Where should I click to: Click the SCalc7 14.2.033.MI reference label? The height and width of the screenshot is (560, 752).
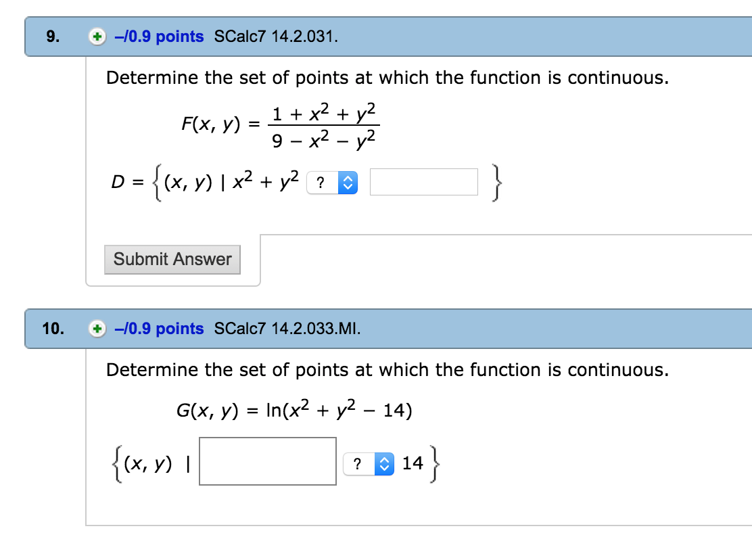287,329
